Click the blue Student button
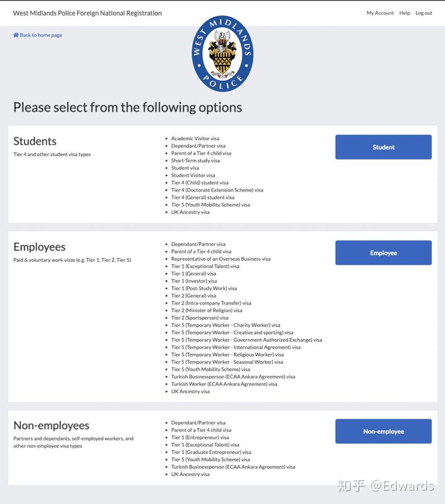The height and width of the screenshot is (504, 445). click(x=383, y=147)
